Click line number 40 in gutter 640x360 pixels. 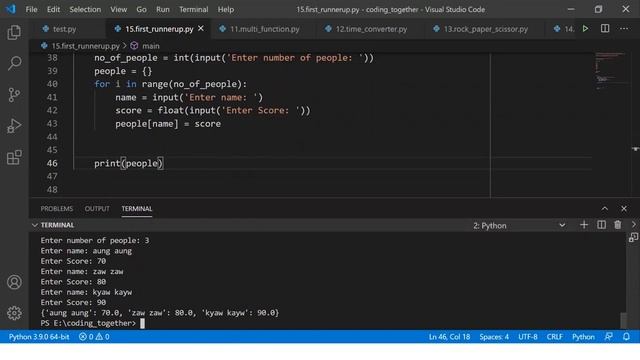52,84
